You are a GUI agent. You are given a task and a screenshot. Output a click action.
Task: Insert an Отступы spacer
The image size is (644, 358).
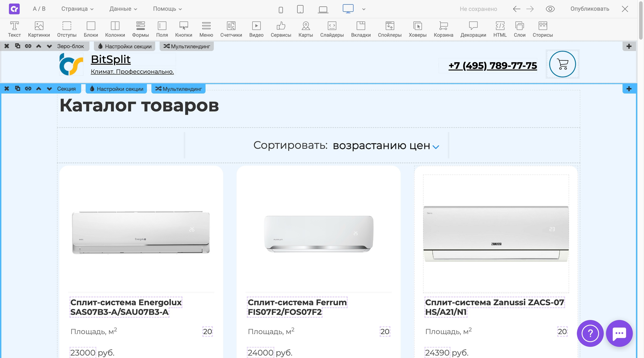pyautogui.click(x=67, y=29)
